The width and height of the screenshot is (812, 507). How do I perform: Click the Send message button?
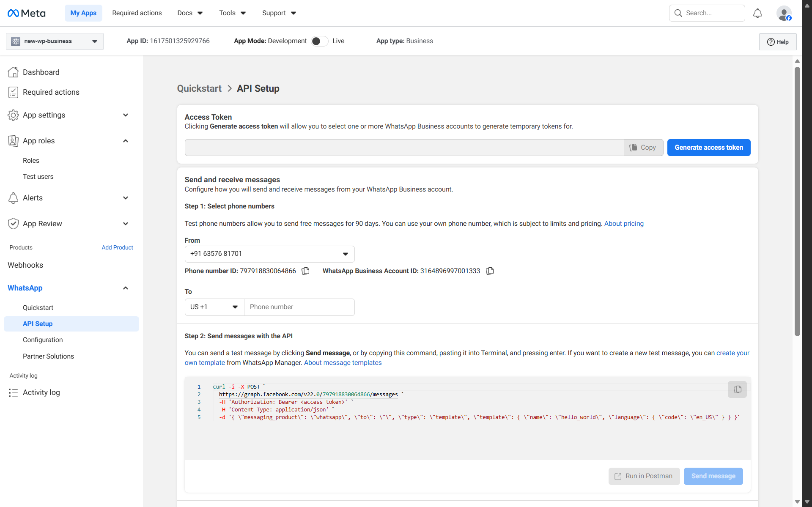[x=713, y=476]
